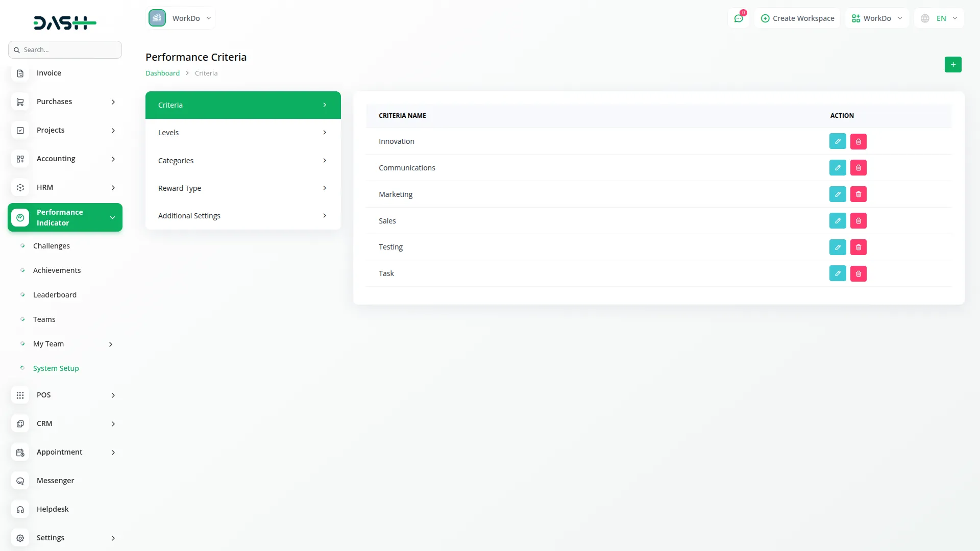The width and height of the screenshot is (980, 551).
Task: Edit the Testing criteria entry
Action: [x=838, y=247]
